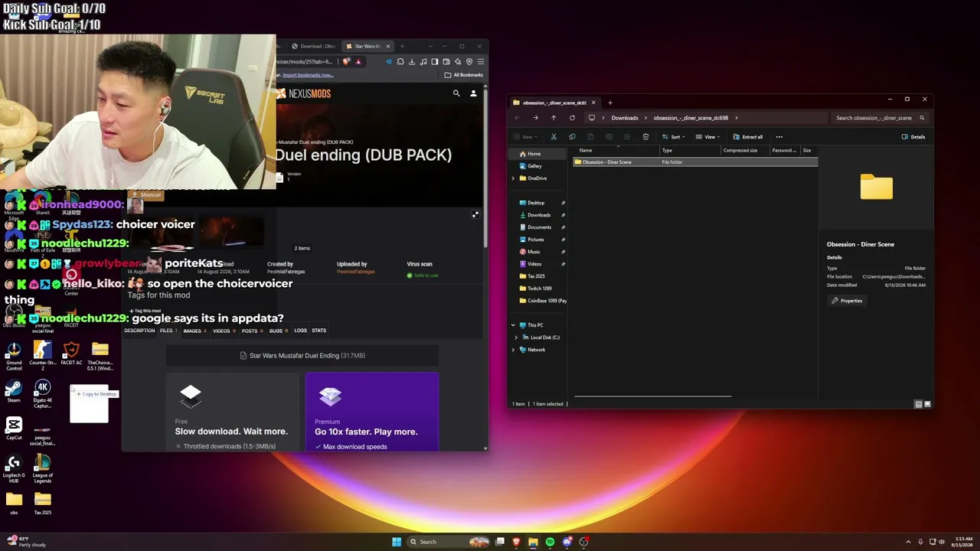The image size is (980, 551).
Task: Toggle the browser sidebar panel icon
Action: pyautogui.click(x=435, y=62)
